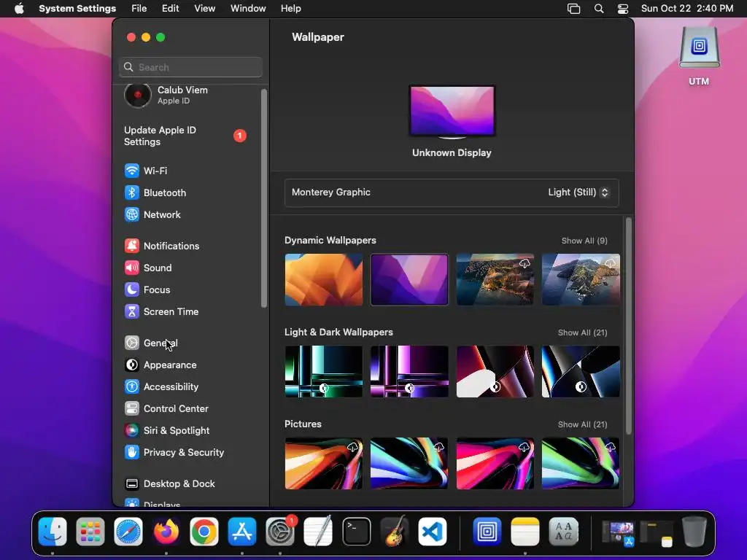747x560 pixels.
Task: Select Screen Time in sidebar
Action: click(x=161, y=311)
